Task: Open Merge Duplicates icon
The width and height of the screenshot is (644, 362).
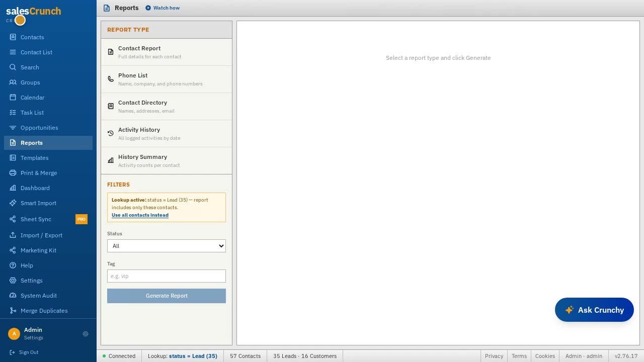Action: pos(13,311)
